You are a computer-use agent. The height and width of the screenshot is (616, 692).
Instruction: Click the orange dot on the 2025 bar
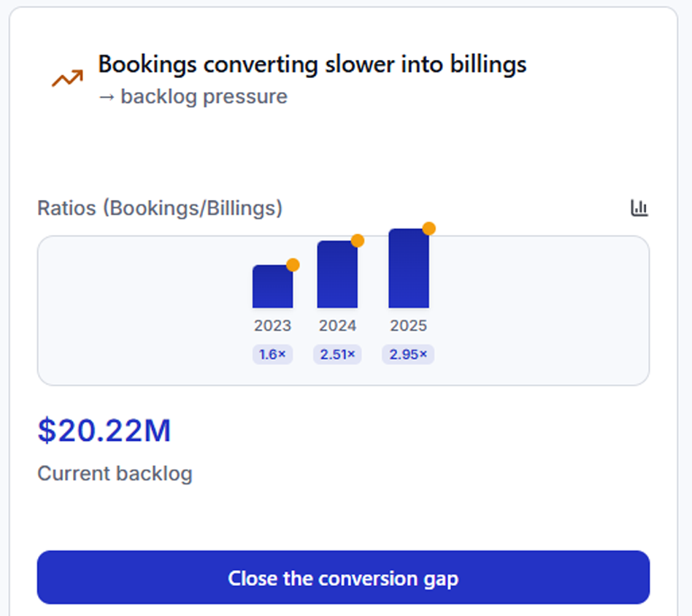coord(429,228)
